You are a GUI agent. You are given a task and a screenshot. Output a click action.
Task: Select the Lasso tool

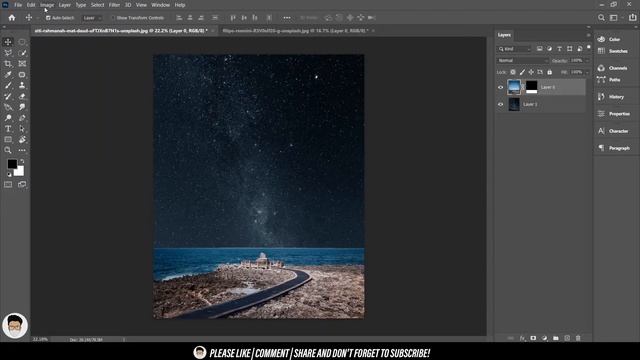8,53
